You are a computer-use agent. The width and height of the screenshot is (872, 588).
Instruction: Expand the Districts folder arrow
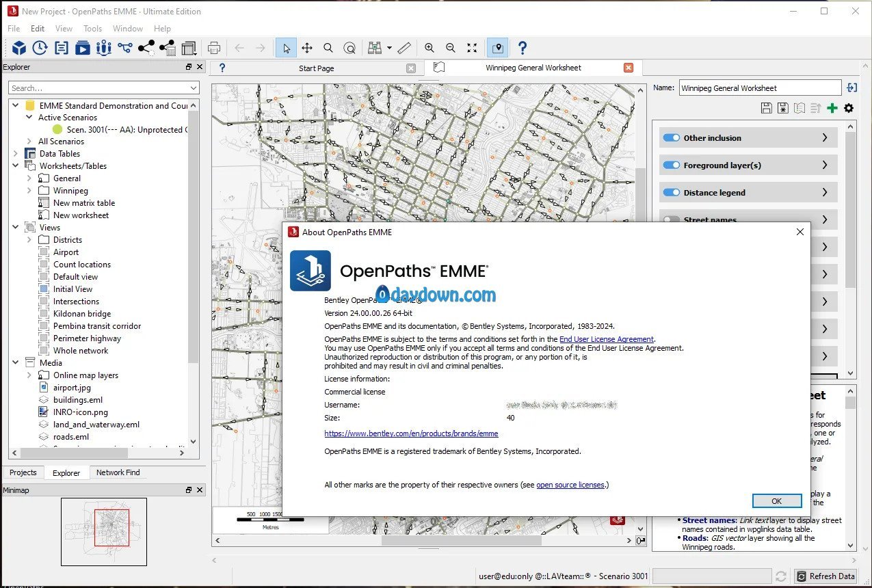tap(29, 240)
